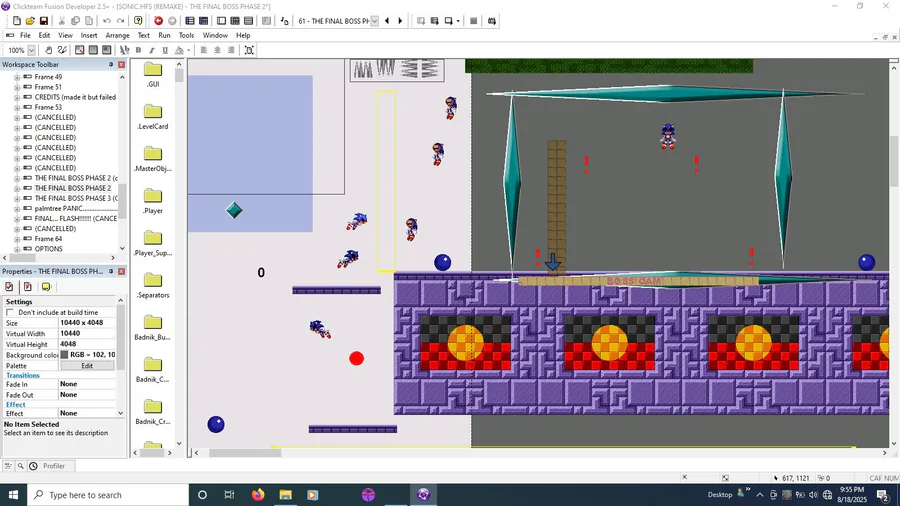
Task: Expand THE FINAL BOSS PHASE 2 node
Action: coord(17,188)
